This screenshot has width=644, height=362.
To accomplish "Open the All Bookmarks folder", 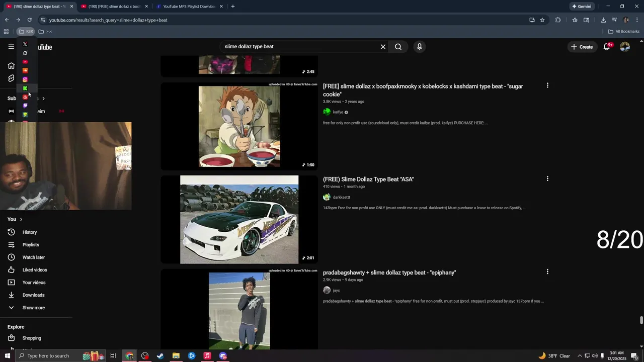I will tap(623, 32).
